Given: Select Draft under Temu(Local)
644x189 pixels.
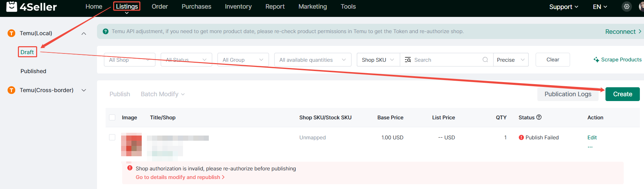Looking at the screenshot, I should tap(27, 52).
